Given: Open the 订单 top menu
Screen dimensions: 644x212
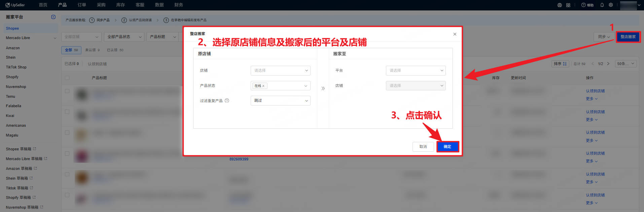Looking at the screenshot, I should tap(82, 5).
